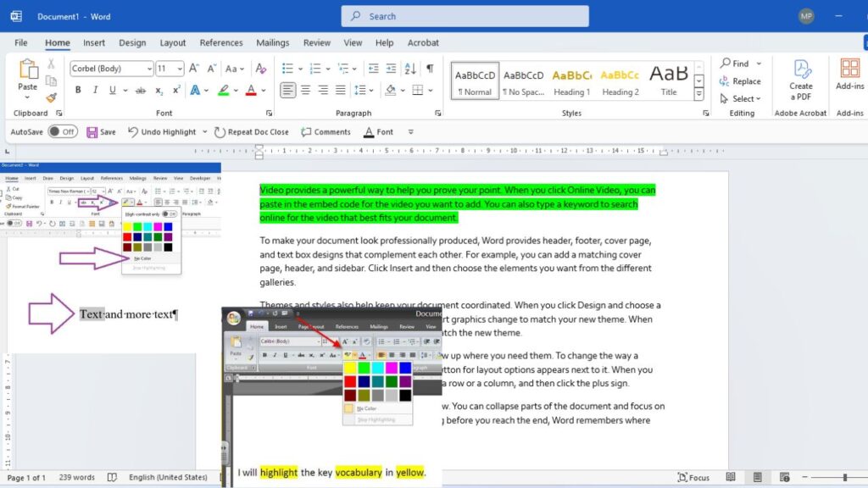Open bullets list dropdown arrow
Viewport: 868px width, 488px height.
[300, 69]
